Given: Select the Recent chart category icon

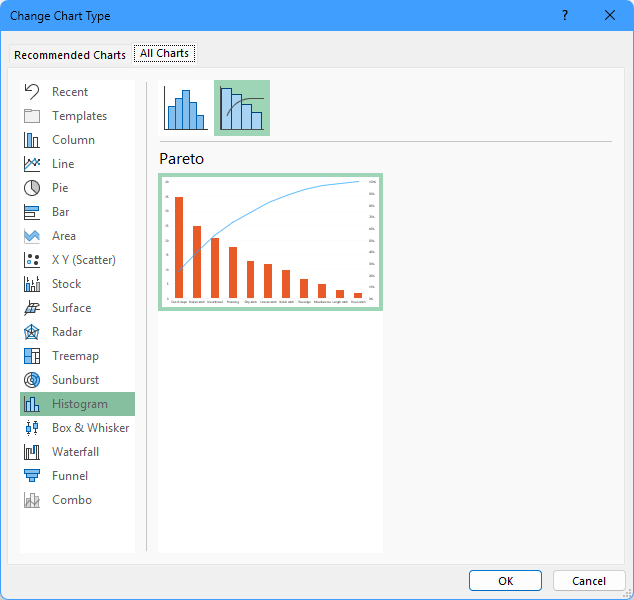Looking at the screenshot, I should tap(32, 92).
